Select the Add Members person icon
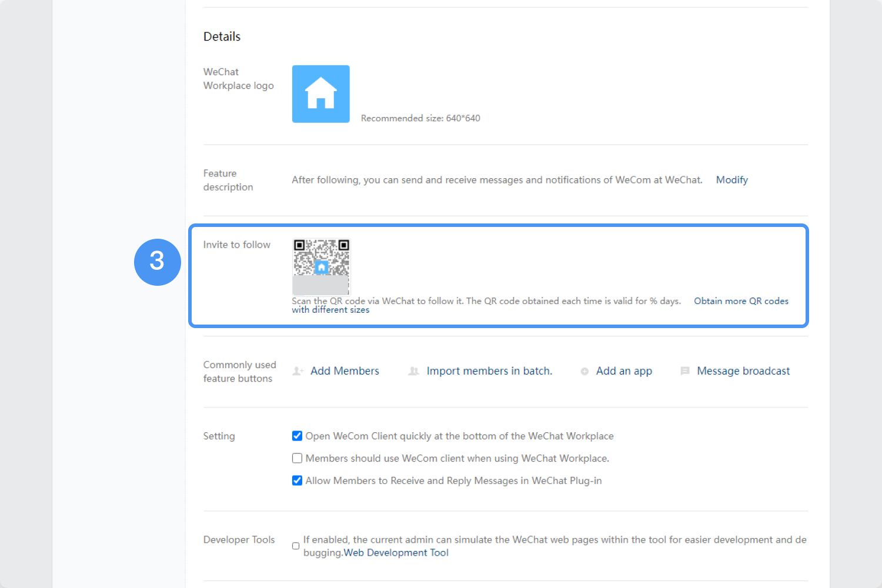Image resolution: width=882 pixels, height=588 pixels. point(298,370)
